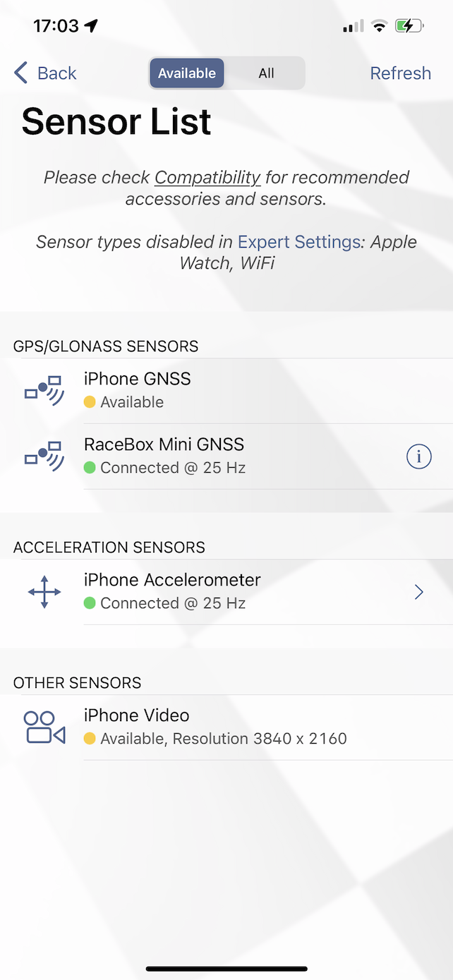Viewport: 453px width, 980px height.
Task: Tap the RaceBox Mini GNSS satellite icon
Action: coord(44,456)
